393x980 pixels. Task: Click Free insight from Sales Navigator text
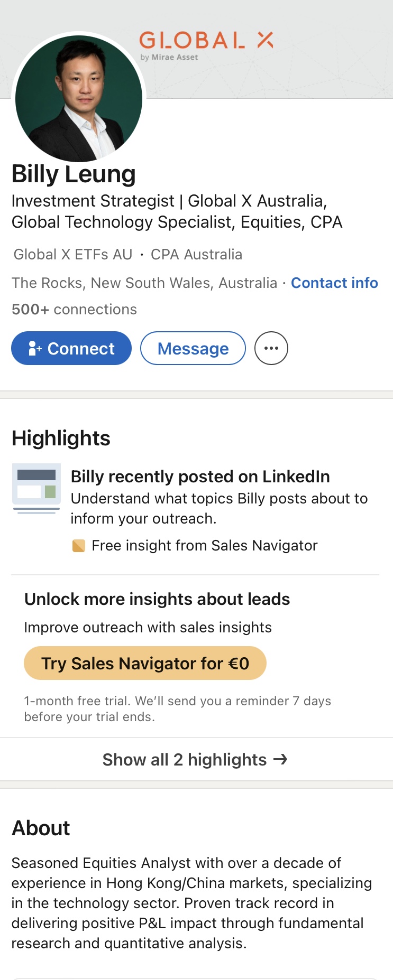pos(205,545)
